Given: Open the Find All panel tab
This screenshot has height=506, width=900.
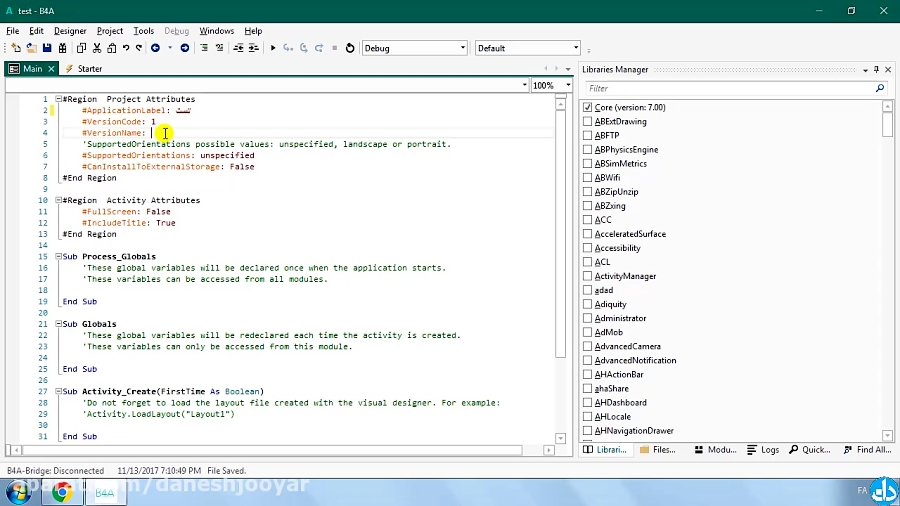Looking at the screenshot, I should [x=866, y=450].
